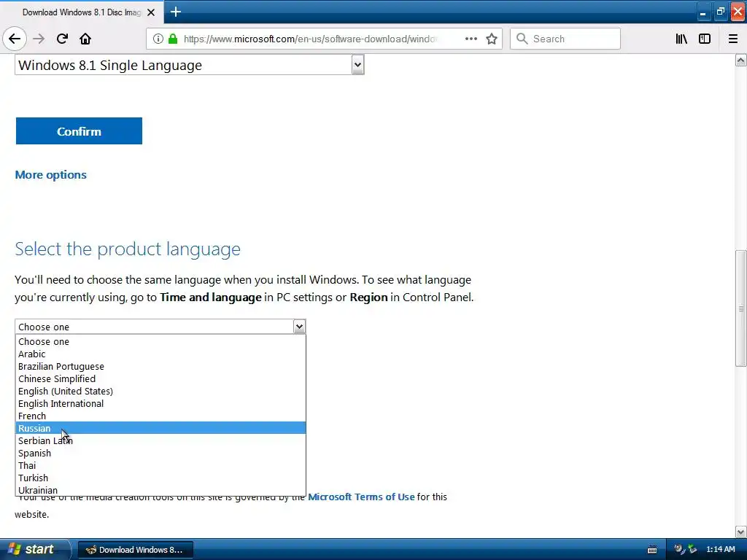The image size is (747, 560).
Task: Collapse the Choose one language dropdown
Action: 160,327
